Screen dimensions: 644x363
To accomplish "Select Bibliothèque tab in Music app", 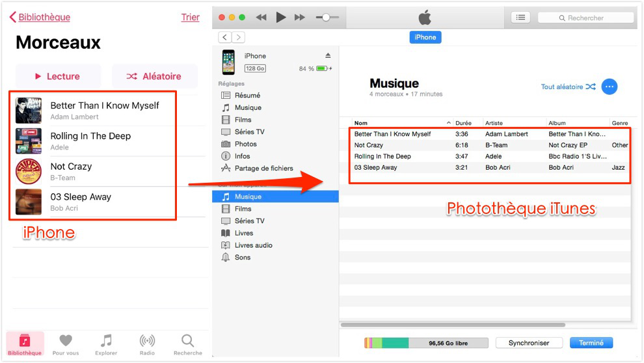I will pos(25,344).
